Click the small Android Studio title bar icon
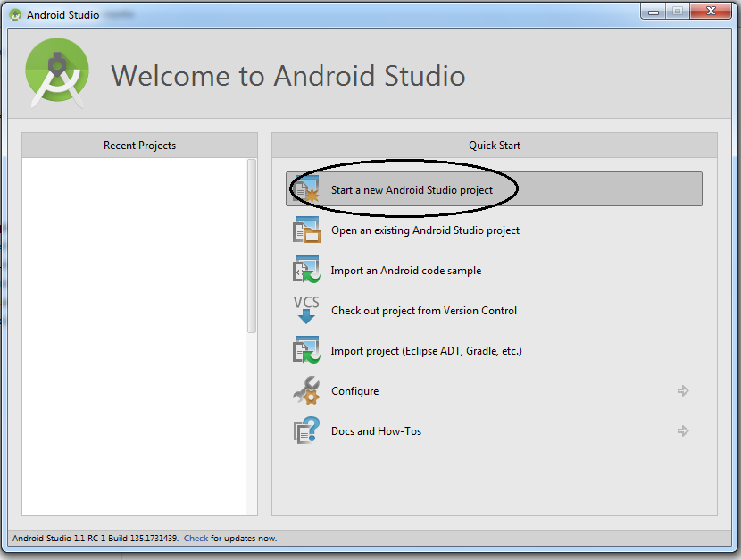The width and height of the screenshot is (741, 560). coord(15,15)
